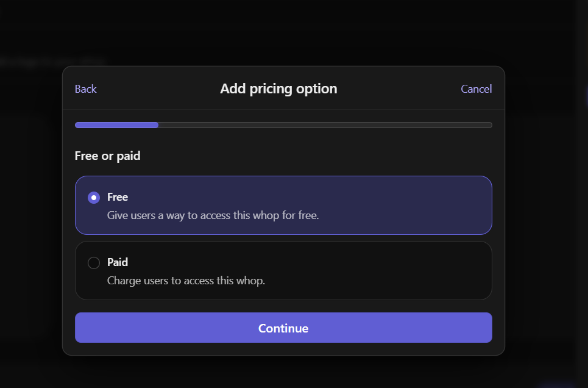The height and width of the screenshot is (388, 588).
Task: Click the Paid radio button circle
Action: (x=93, y=262)
